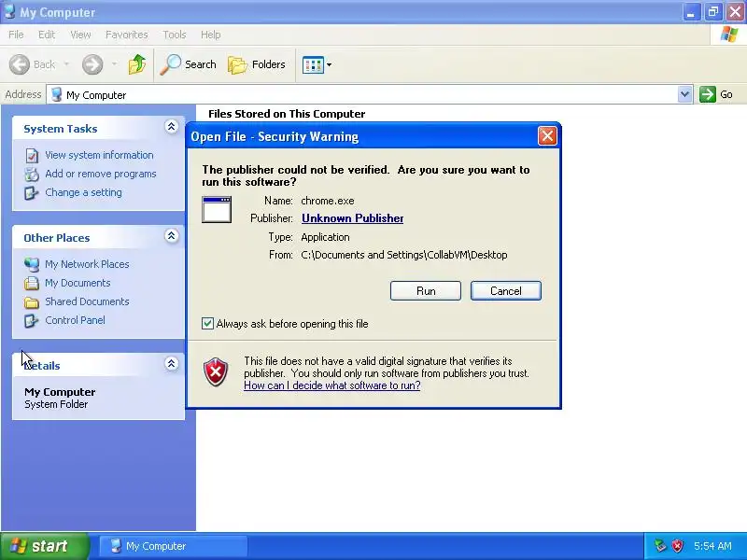This screenshot has width=747, height=560.
Task: Click the Security Center red shield tray icon
Action: coord(677,545)
